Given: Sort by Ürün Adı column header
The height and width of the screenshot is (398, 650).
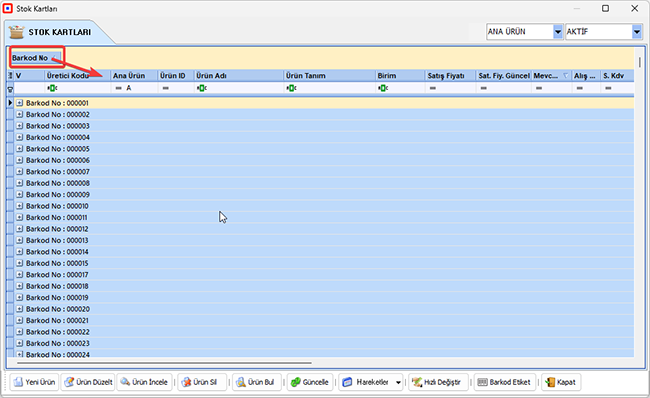Looking at the screenshot, I should 239,75.
